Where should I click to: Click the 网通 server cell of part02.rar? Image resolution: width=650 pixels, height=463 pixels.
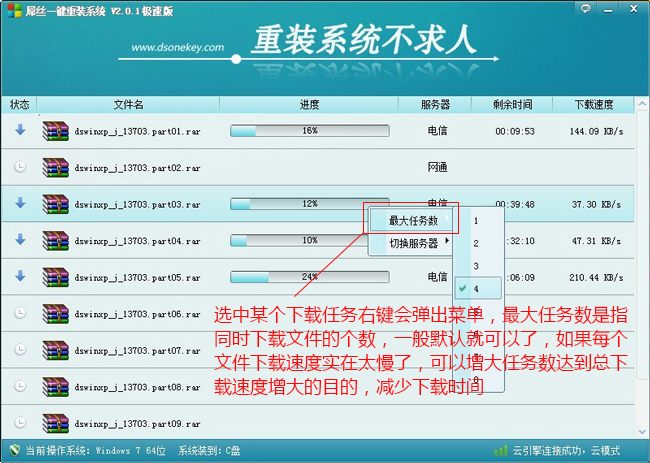click(x=437, y=167)
